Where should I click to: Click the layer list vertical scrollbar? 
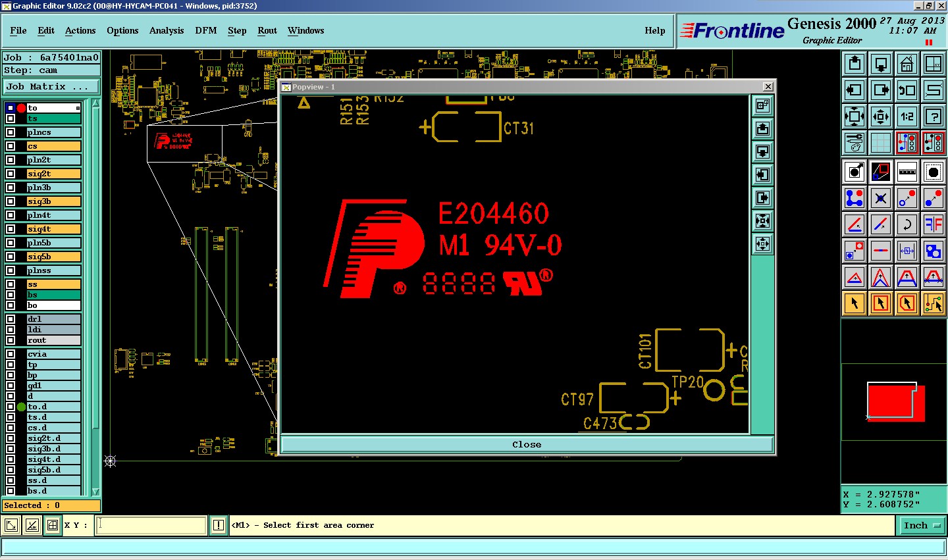[x=95, y=296]
